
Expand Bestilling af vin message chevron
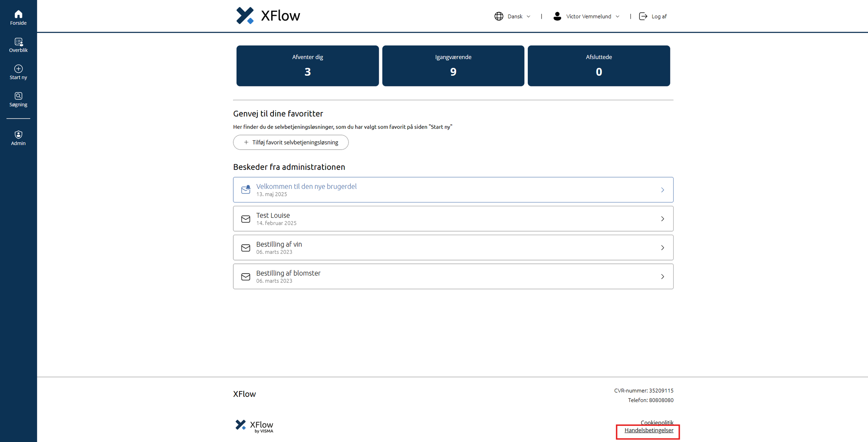click(662, 248)
